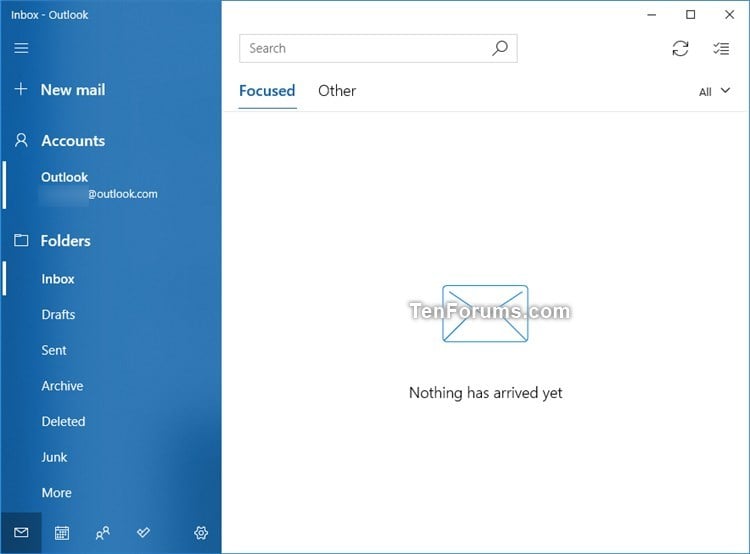
Task: Open the Archive folder
Action: click(x=62, y=386)
